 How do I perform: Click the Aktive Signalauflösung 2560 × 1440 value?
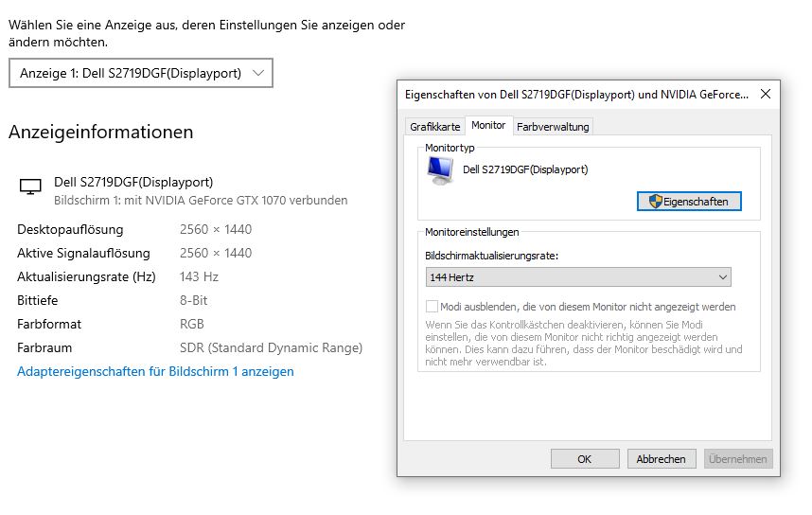216,254
